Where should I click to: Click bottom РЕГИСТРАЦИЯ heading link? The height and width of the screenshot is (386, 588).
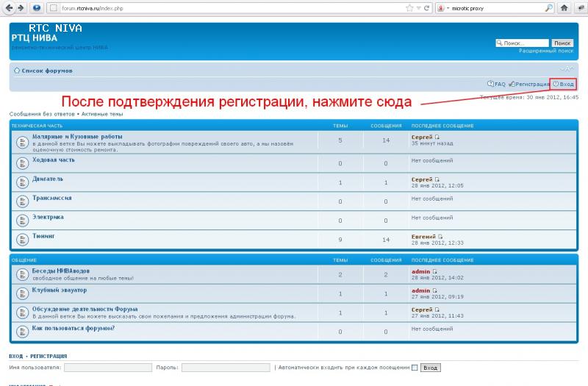pos(49,356)
